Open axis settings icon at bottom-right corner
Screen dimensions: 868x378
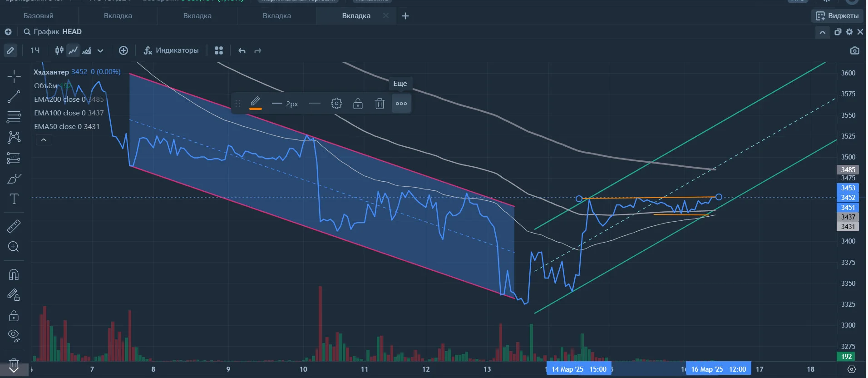click(852, 369)
